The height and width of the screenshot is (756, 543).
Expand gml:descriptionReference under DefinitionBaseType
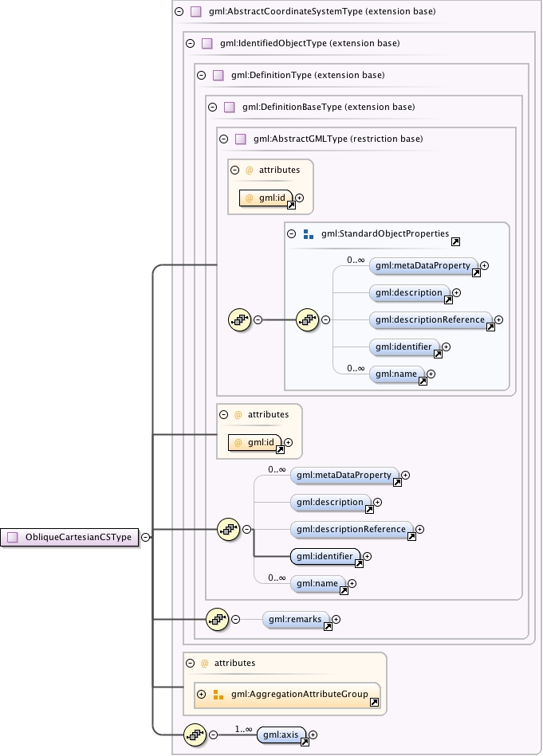point(420,529)
